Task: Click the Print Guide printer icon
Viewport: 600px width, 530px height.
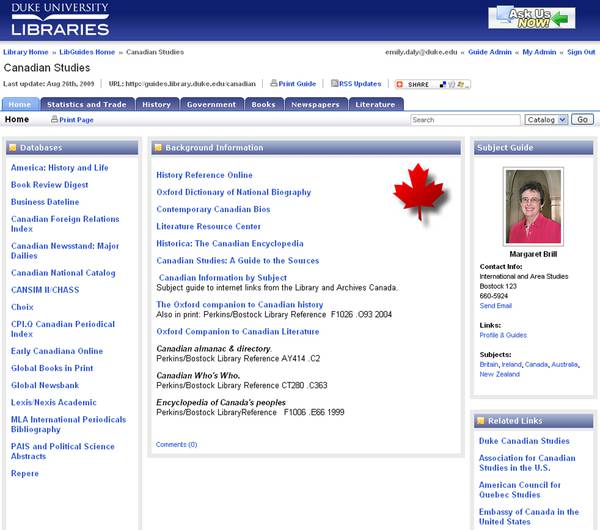Action: (274, 84)
